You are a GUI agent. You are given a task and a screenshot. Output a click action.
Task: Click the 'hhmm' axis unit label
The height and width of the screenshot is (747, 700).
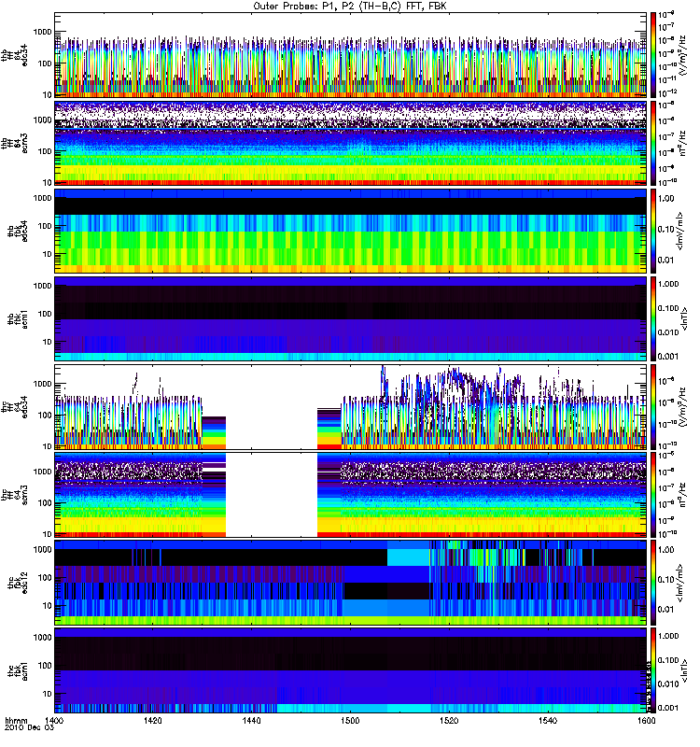pos(16,721)
